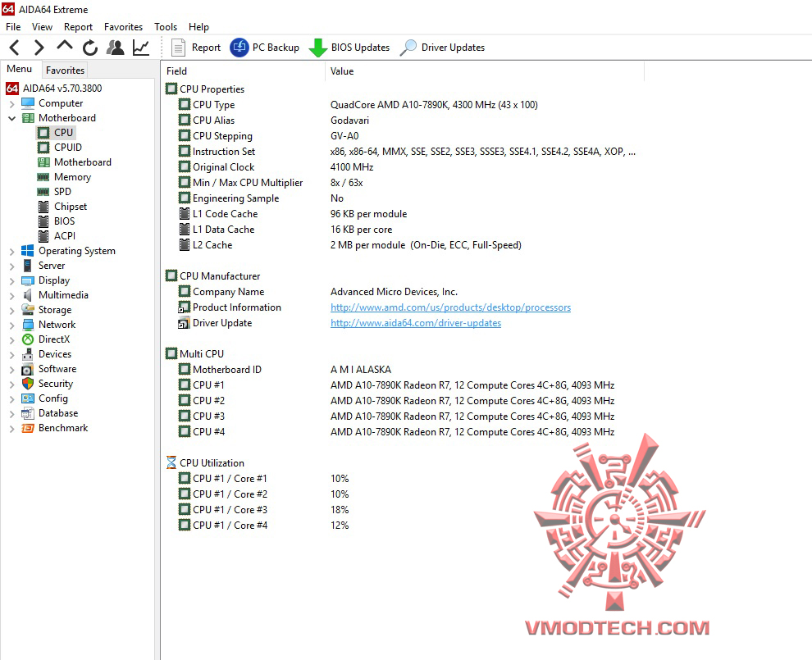The height and width of the screenshot is (660, 812).
Task: Open the aida64.com driver-updates link
Action: [x=416, y=323]
